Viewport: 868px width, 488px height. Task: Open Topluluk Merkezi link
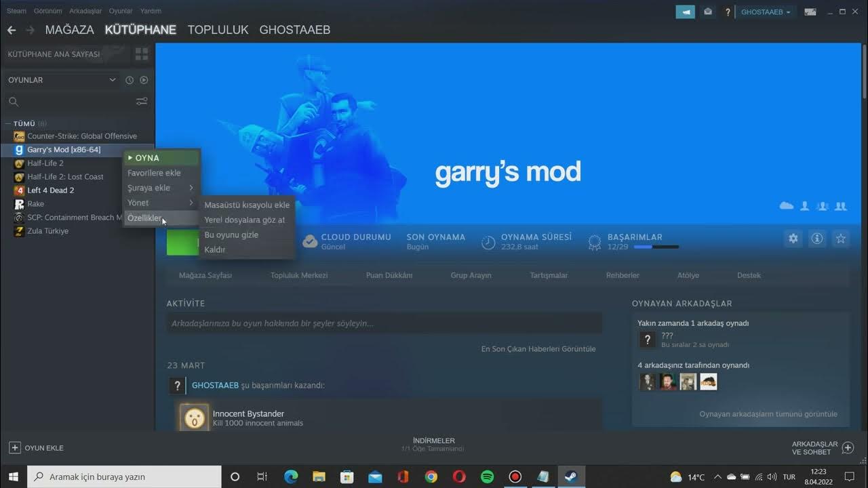point(299,275)
